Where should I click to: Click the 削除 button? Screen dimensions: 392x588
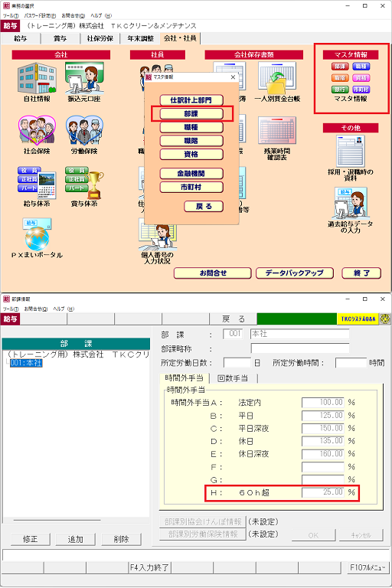121,539
